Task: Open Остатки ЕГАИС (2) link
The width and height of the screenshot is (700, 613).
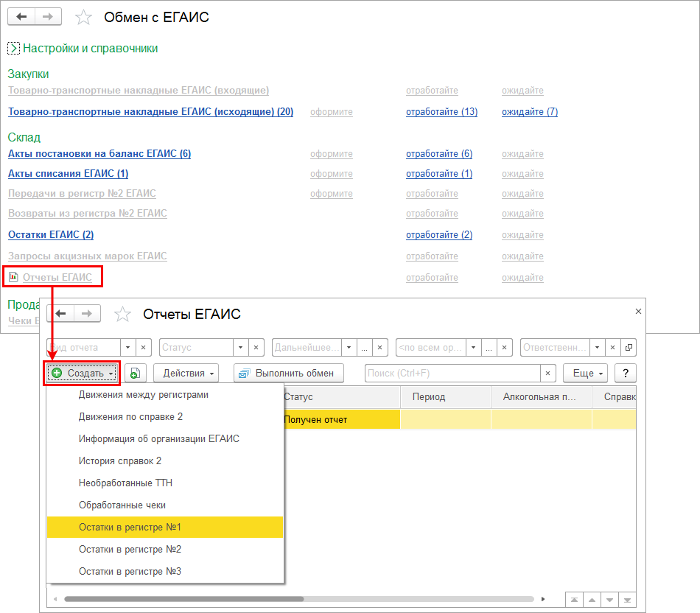Action: (x=50, y=235)
